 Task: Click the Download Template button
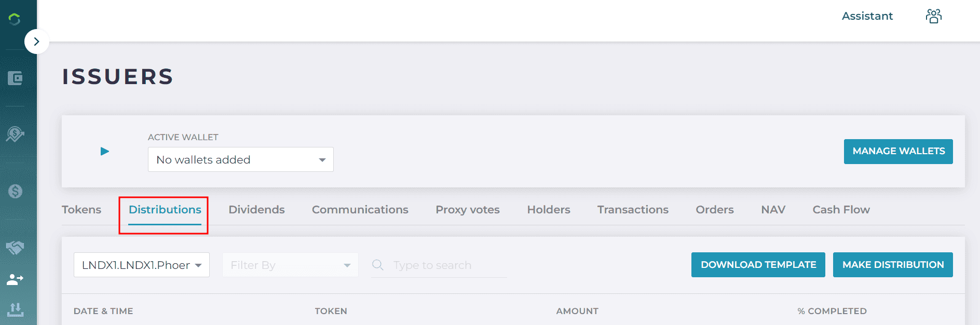click(x=758, y=265)
